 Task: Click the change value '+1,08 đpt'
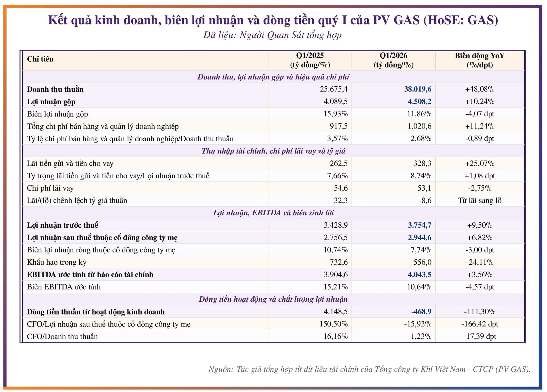(480, 176)
